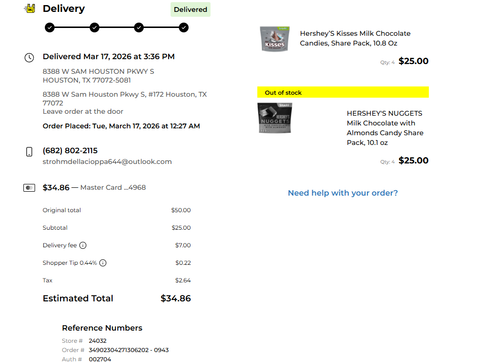
Task: Click the final checkmark step in progress tracker
Action: click(184, 27)
